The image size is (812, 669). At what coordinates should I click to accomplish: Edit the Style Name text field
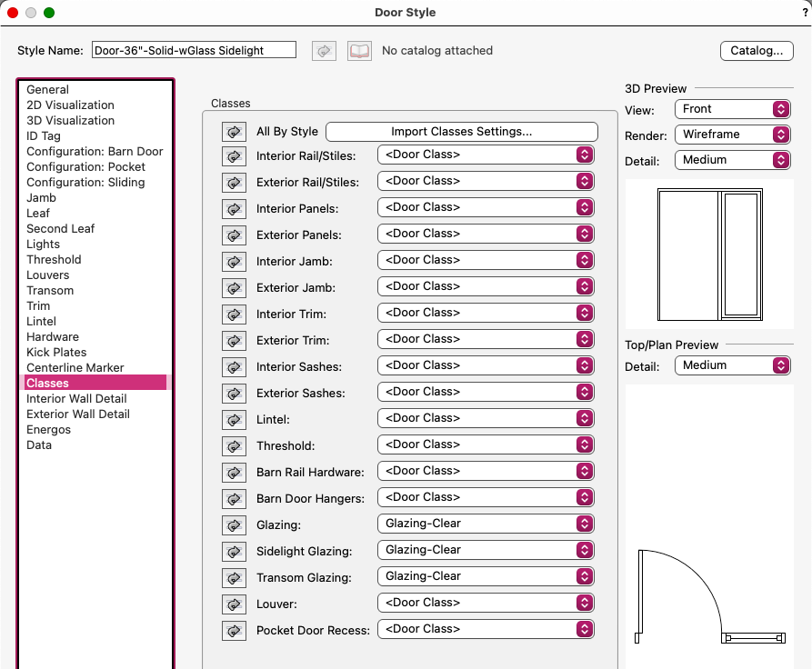[x=193, y=50]
